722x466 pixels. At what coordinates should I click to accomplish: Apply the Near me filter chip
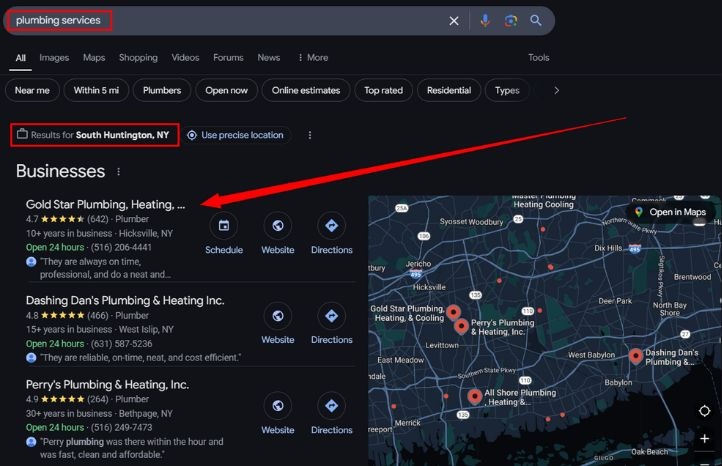pos(32,90)
